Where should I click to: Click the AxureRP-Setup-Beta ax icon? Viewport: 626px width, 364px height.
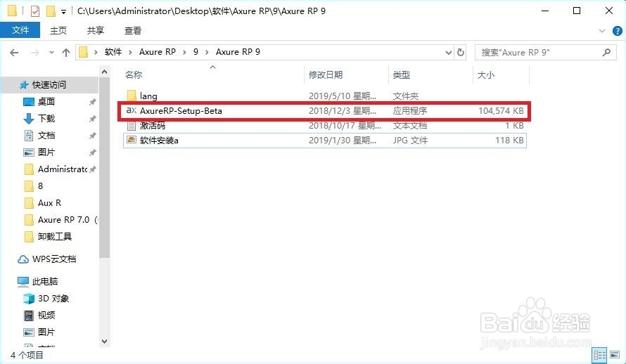click(132, 110)
